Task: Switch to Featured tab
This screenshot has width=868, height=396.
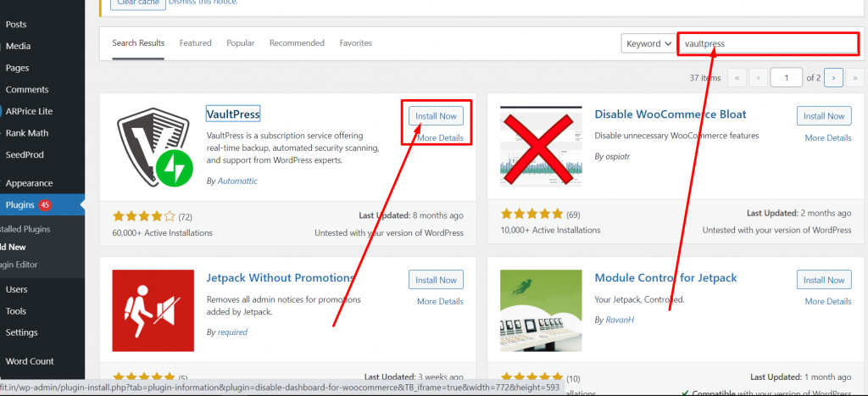Action: [x=196, y=42]
